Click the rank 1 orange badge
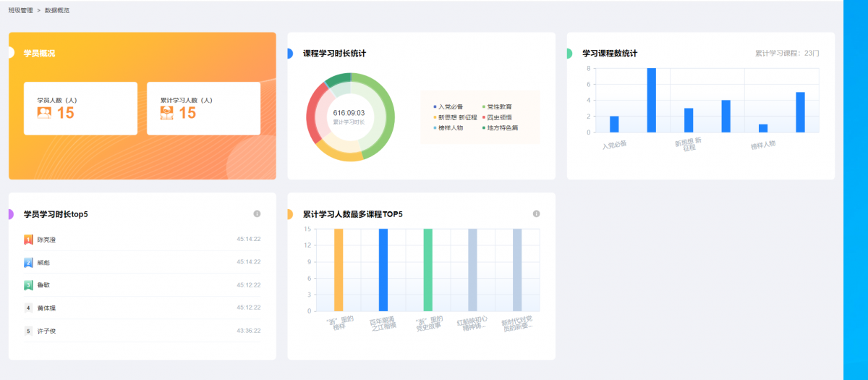868x380 pixels. (x=28, y=239)
